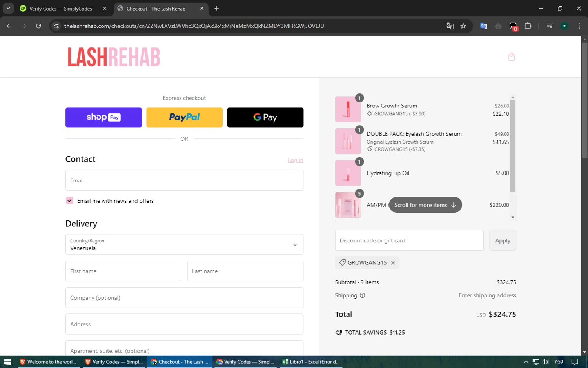588x368 pixels.
Task: Close the Verify Codes — SimplyCodes tab
Action: (105, 8)
